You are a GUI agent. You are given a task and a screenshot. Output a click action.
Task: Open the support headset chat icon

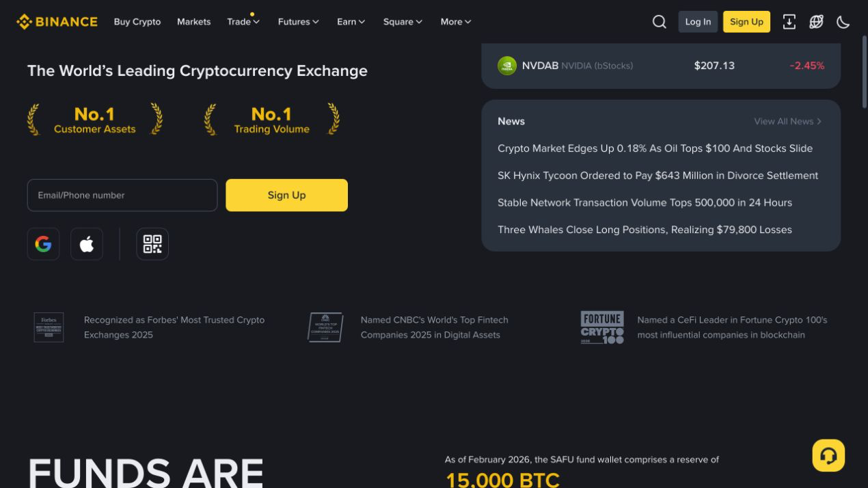pos(828,455)
